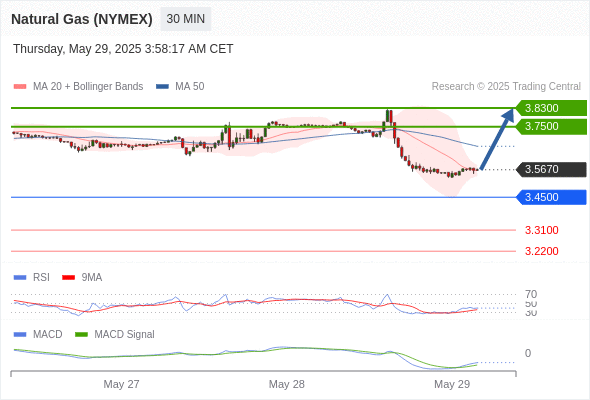This screenshot has width=590, height=400.
Task: Select the date line Thursday, May 29, 2025
Action: (123, 49)
